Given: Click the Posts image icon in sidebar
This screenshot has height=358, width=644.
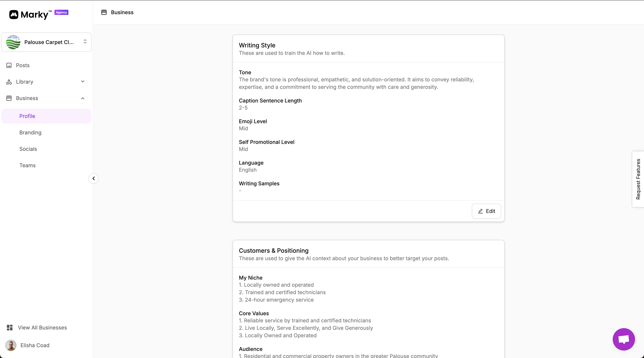Looking at the screenshot, I should 9,65.
